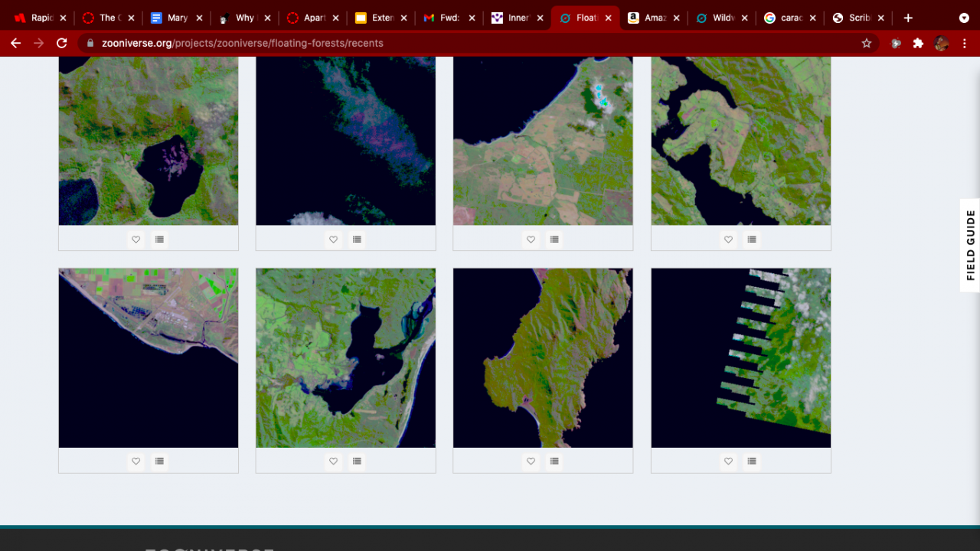Close the Amaz tab
Viewport: 980px width, 551px height.
coord(676,18)
